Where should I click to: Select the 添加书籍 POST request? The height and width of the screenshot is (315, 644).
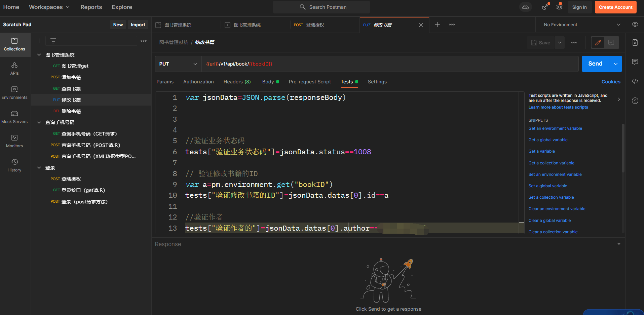91,77
